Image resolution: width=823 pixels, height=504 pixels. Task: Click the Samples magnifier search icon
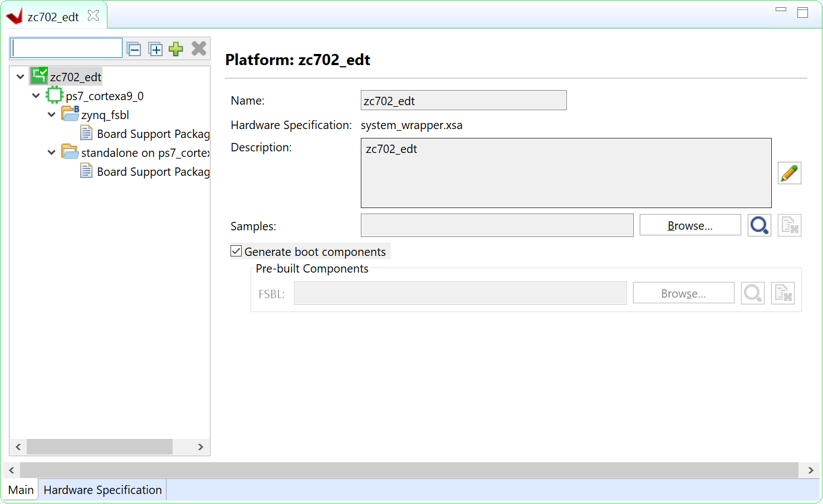click(x=760, y=225)
